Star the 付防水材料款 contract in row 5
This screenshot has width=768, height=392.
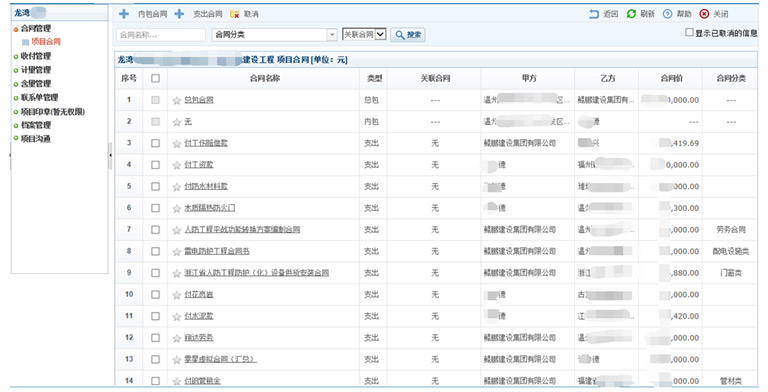pyautogui.click(x=177, y=187)
